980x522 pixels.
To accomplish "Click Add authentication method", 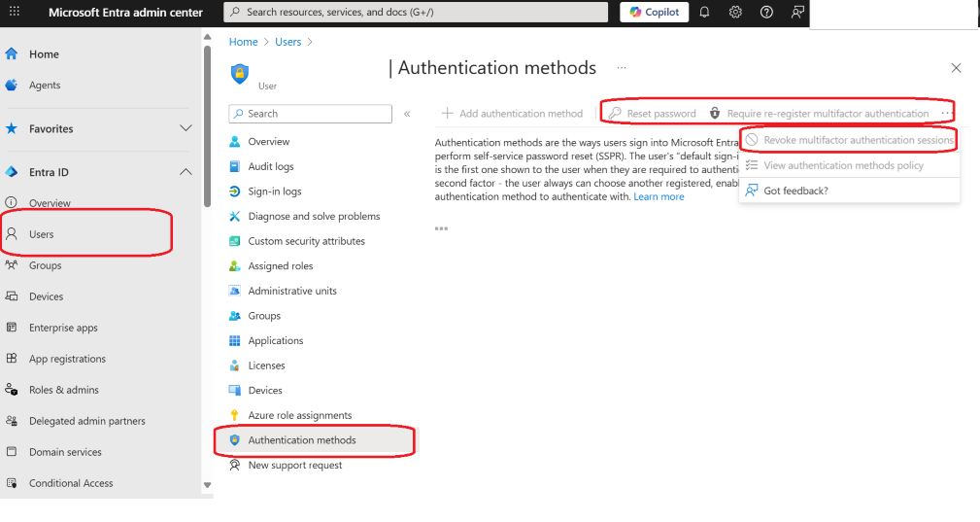I will [x=513, y=114].
